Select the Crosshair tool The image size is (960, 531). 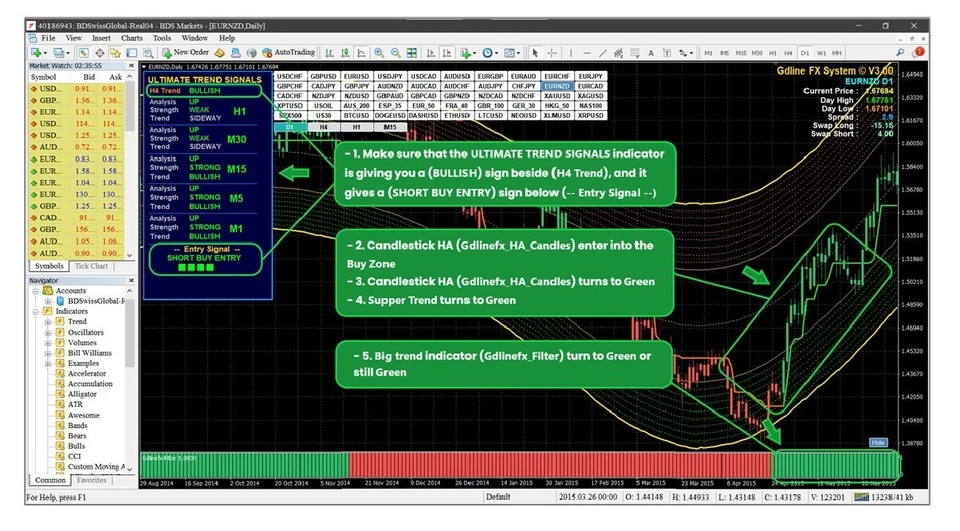click(552, 53)
